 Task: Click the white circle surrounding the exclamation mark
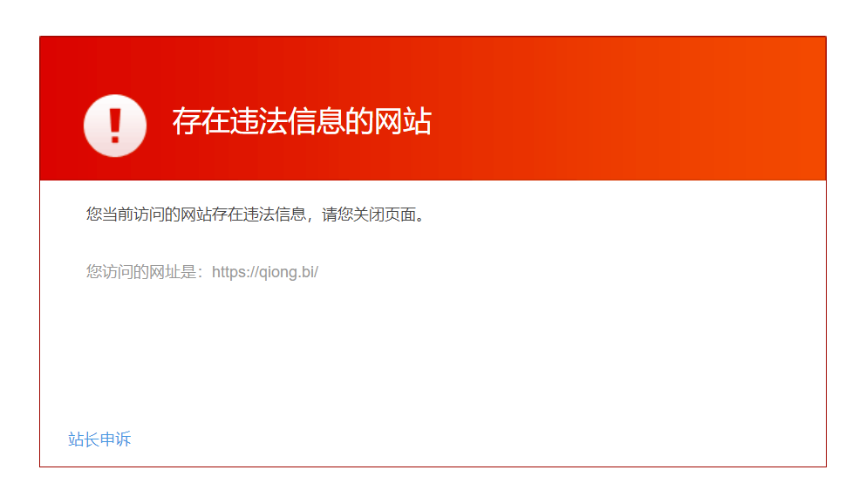coord(115,126)
